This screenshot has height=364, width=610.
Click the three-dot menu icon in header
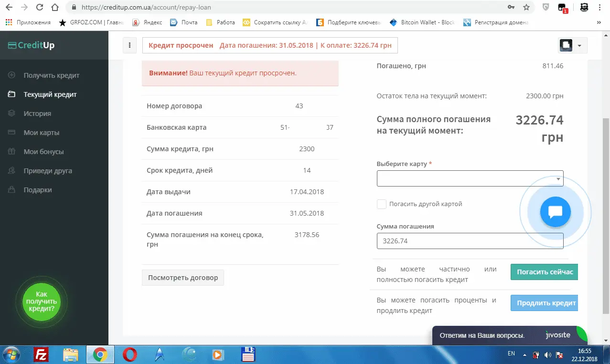tap(129, 45)
